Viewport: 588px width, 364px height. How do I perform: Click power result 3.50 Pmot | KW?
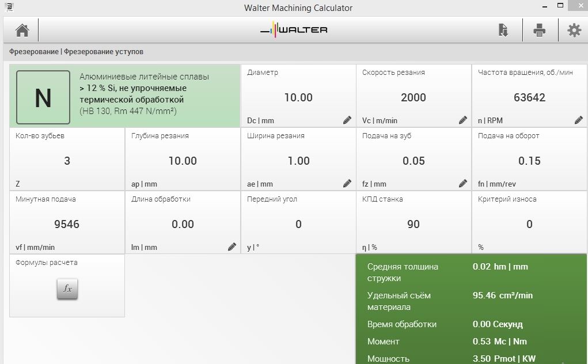(504, 359)
